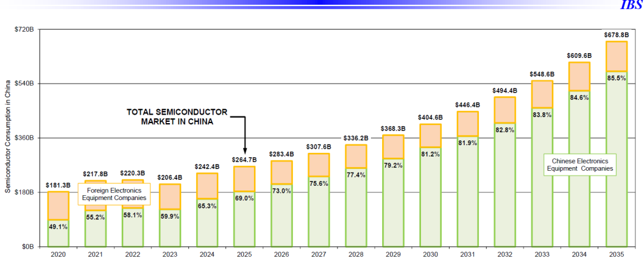Click the Total Semiconductor Market in China annotation
Screen dimensions: 644x267
pyautogui.click(x=177, y=116)
